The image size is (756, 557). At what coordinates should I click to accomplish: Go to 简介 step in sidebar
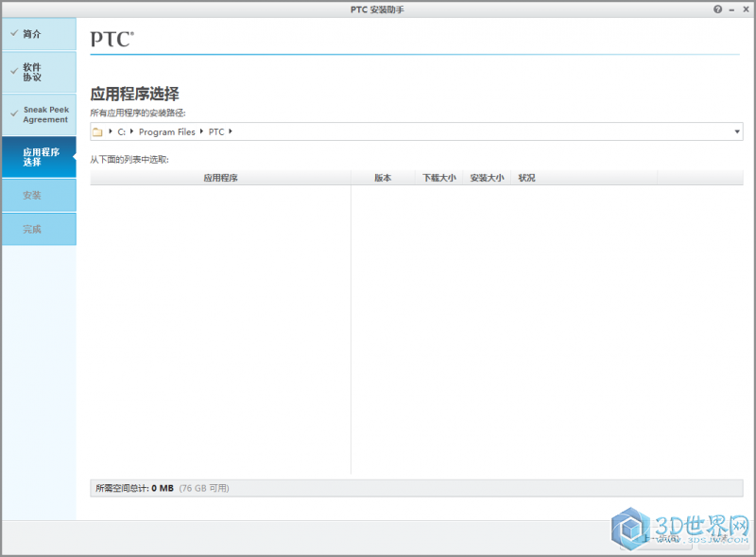pos(39,34)
